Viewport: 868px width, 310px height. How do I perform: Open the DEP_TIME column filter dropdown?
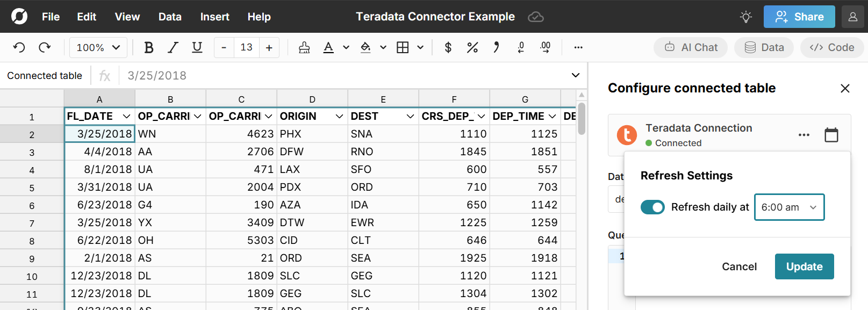pyautogui.click(x=552, y=116)
